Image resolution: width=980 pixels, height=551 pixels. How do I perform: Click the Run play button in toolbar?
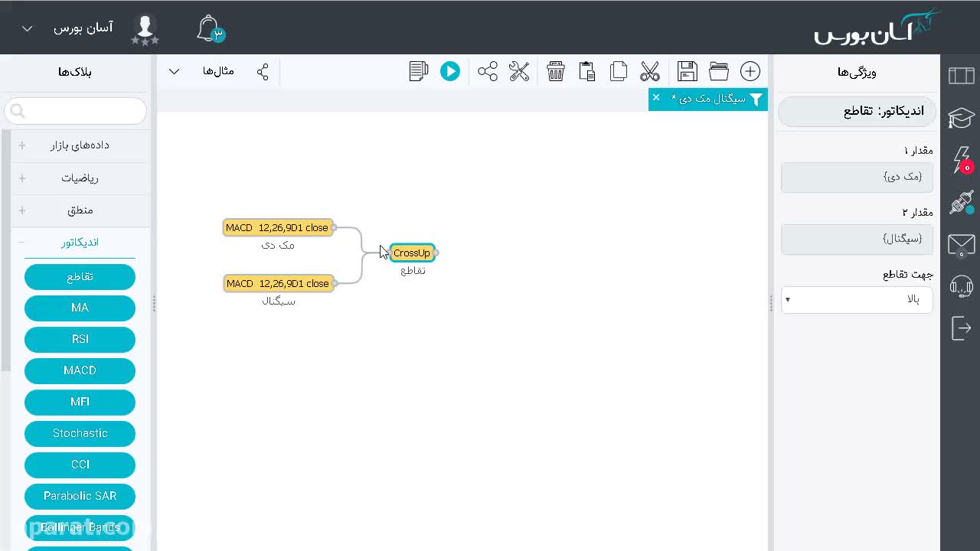(x=450, y=71)
